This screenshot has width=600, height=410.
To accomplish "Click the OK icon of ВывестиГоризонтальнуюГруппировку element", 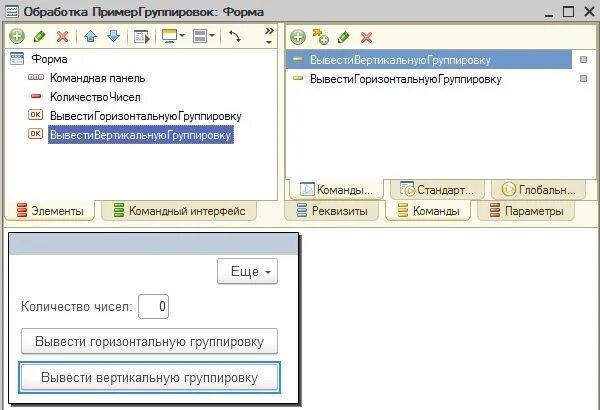I will [36, 114].
